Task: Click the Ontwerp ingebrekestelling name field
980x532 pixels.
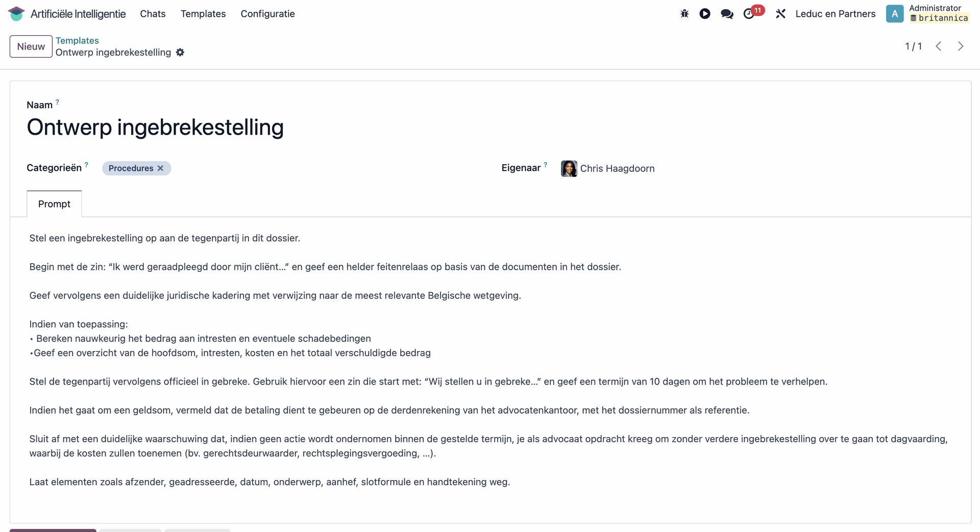Action: [x=155, y=128]
